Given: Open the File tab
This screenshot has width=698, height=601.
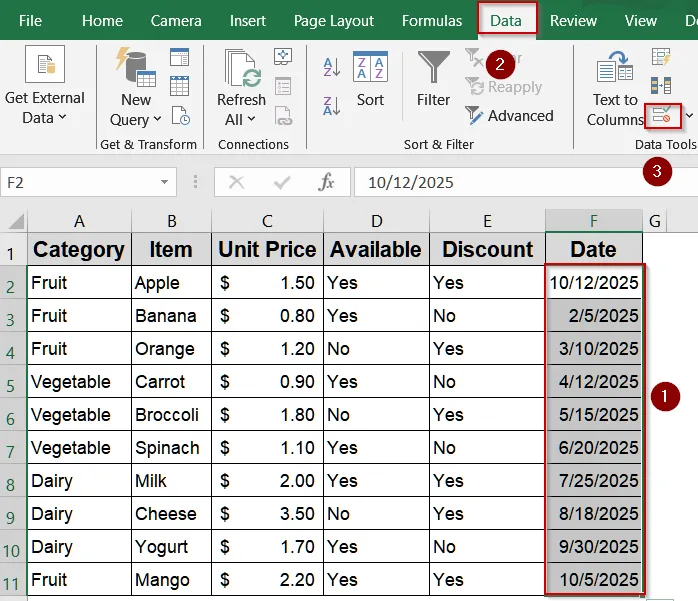Looking at the screenshot, I should [30, 20].
